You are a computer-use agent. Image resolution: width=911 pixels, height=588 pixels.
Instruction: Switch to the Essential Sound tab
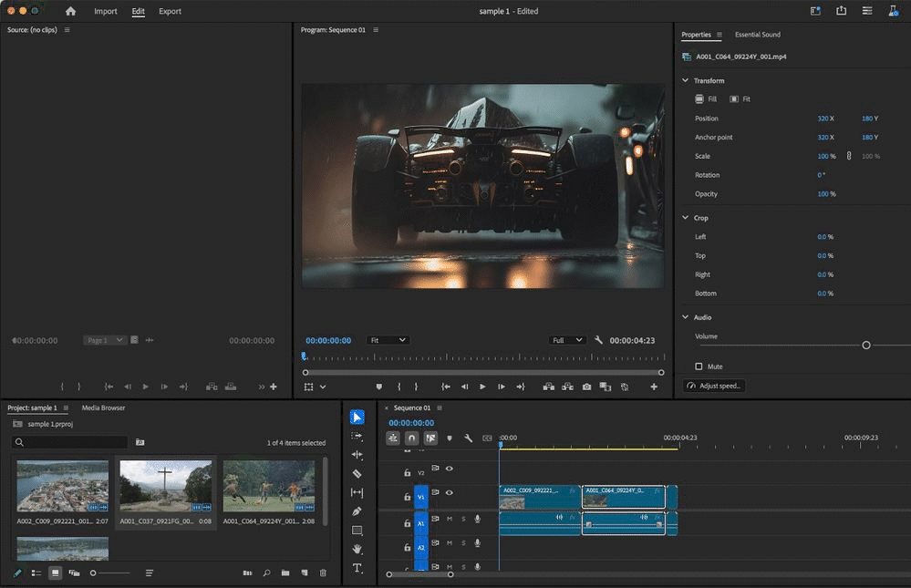(x=757, y=35)
